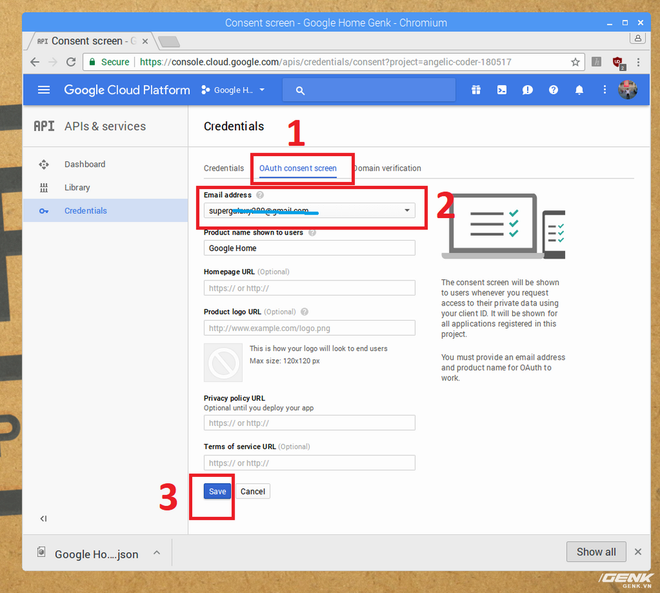The width and height of the screenshot is (660, 593).
Task: Click the search magnifier icon
Action: pyautogui.click(x=300, y=90)
